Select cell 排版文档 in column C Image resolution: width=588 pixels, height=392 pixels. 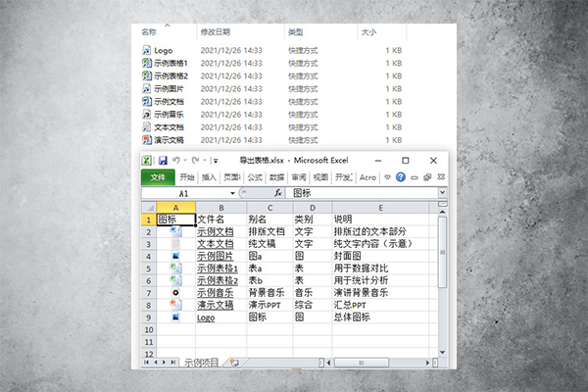coord(269,231)
